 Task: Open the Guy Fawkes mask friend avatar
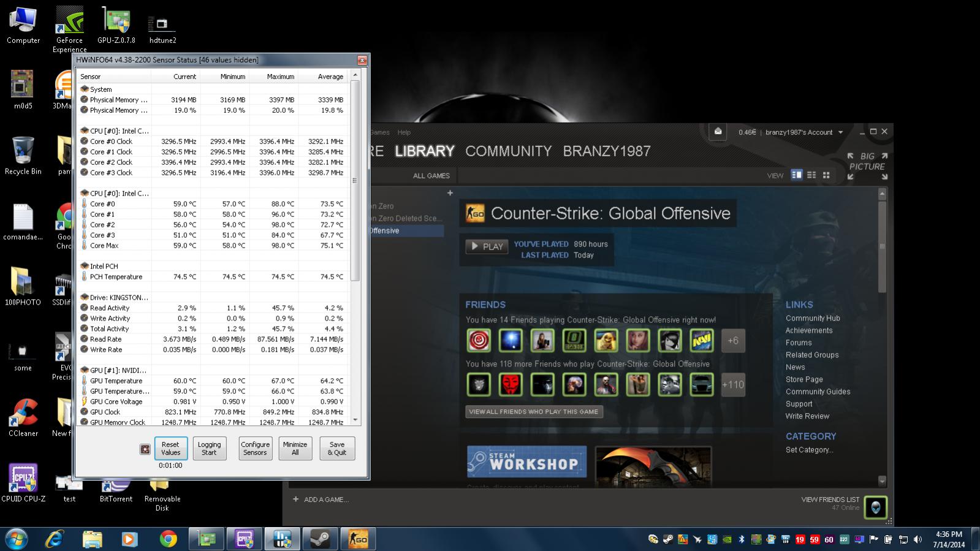[x=511, y=385]
